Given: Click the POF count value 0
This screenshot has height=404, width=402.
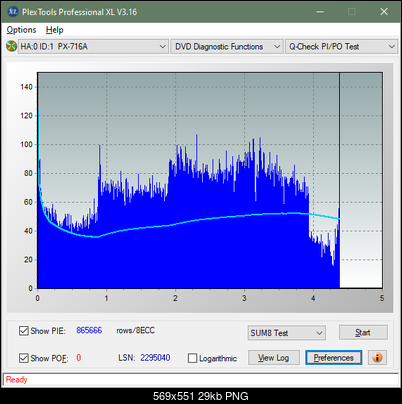Looking at the screenshot, I should (79, 358).
